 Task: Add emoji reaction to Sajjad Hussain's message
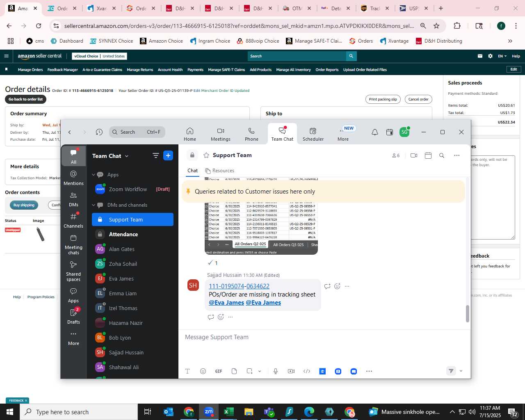tap(337, 286)
